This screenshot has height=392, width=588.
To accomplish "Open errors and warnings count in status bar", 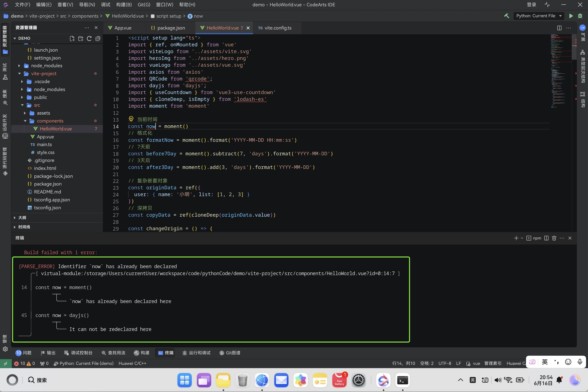I will (x=25, y=363).
